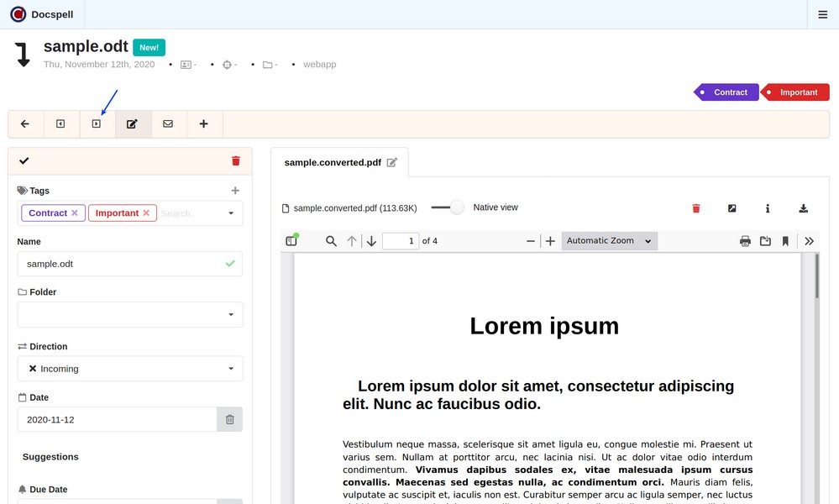Open the hamburger menu at top right
This screenshot has height=504, width=839.
click(822, 14)
